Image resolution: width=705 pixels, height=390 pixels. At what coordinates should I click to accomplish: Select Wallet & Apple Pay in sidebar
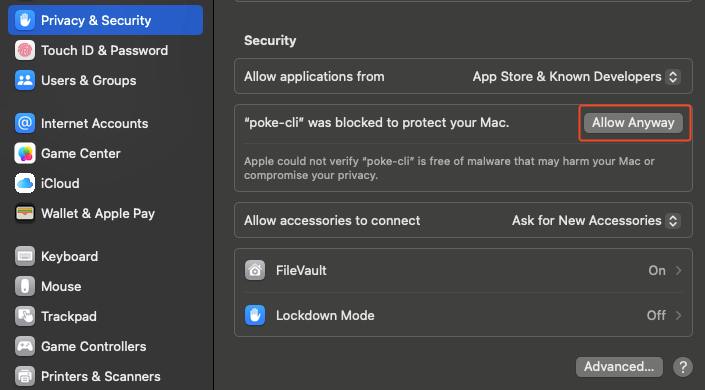coord(98,213)
